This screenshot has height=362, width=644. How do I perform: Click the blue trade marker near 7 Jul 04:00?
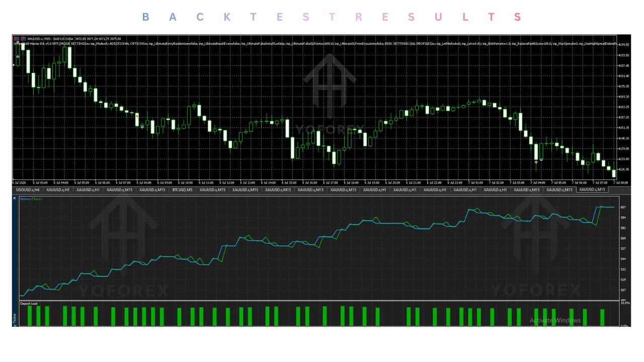pos(541,159)
